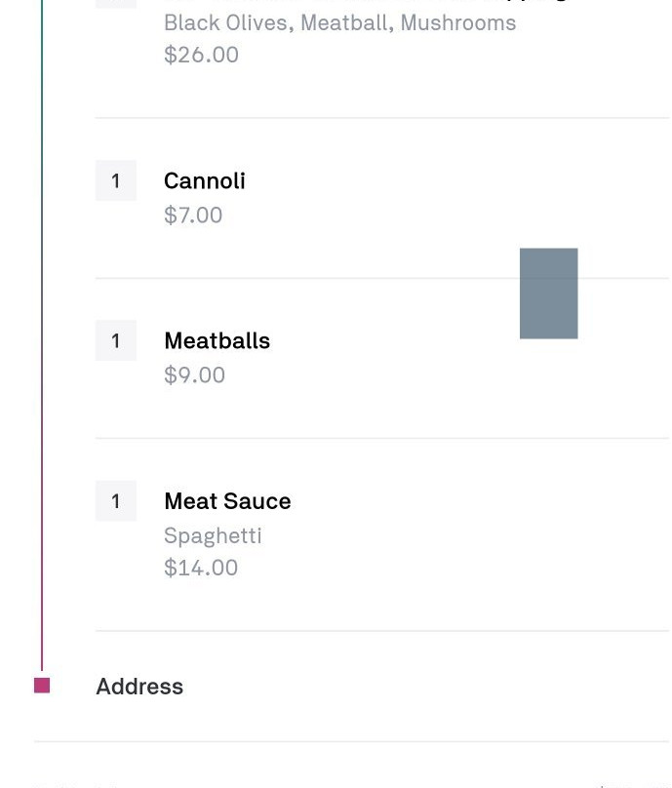Click the vertical gradient timeline line
This screenshot has width=672, height=788.
click(42, 335)
